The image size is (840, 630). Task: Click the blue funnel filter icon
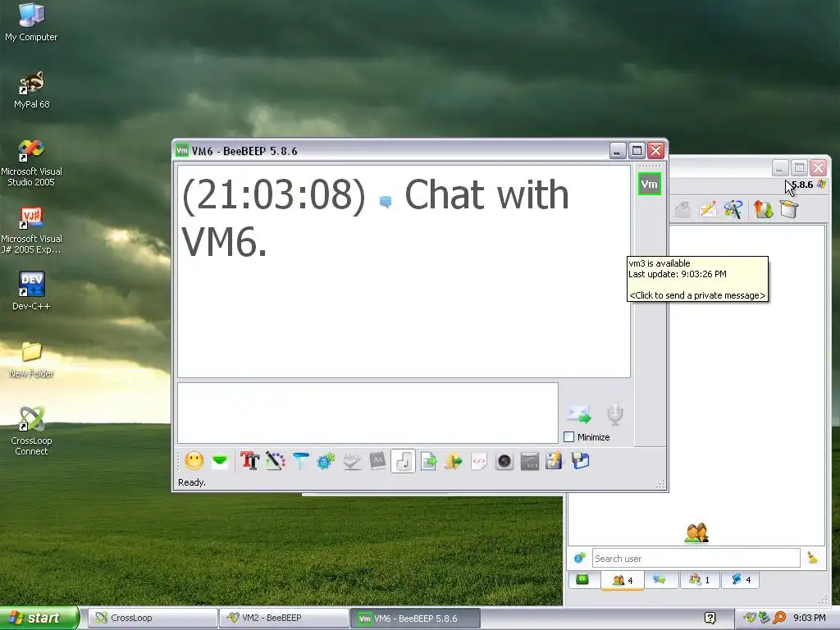[300, 461]
